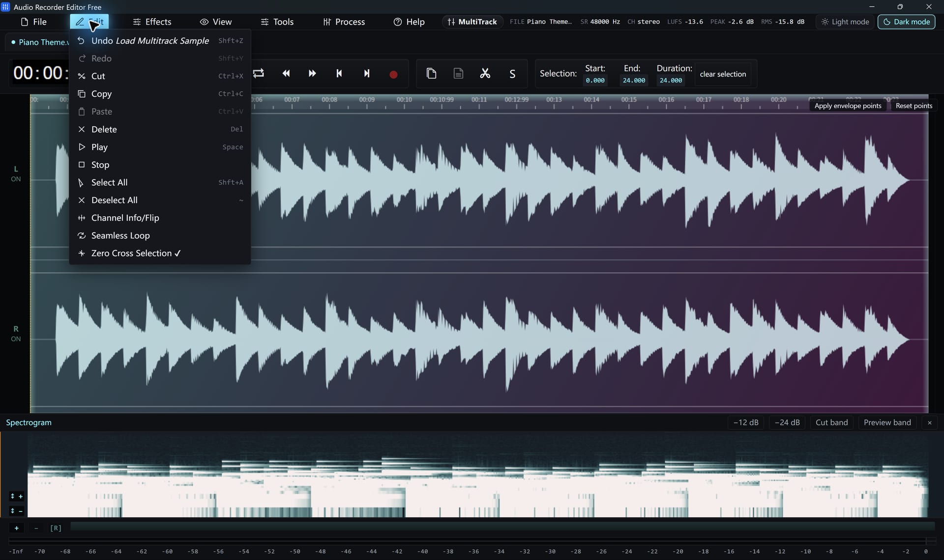Click spectrogram zoom-in plus icon

click(x=16, y=496)
